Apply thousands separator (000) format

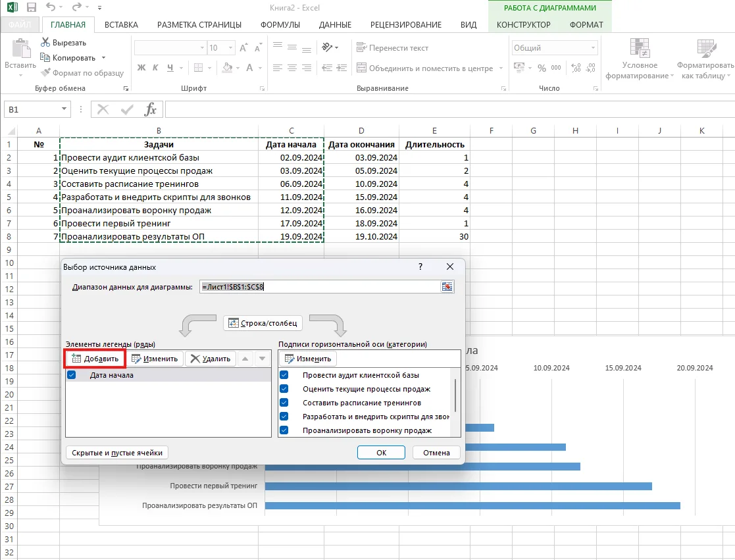556,68
